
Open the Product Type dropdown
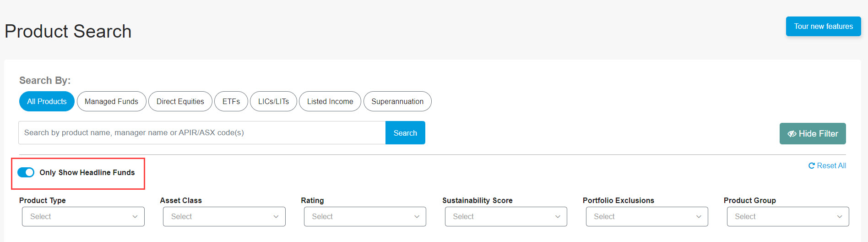83,216
